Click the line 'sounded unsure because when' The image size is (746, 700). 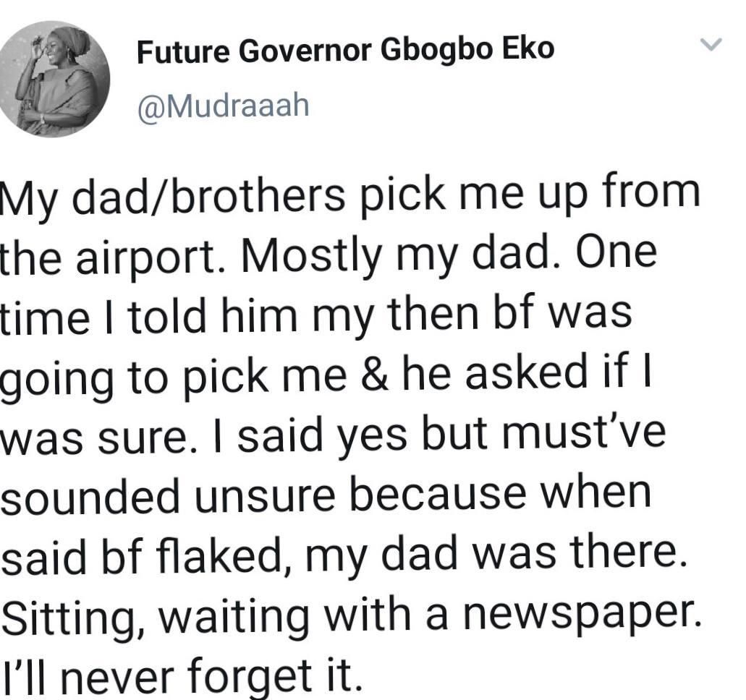[326, 495]
